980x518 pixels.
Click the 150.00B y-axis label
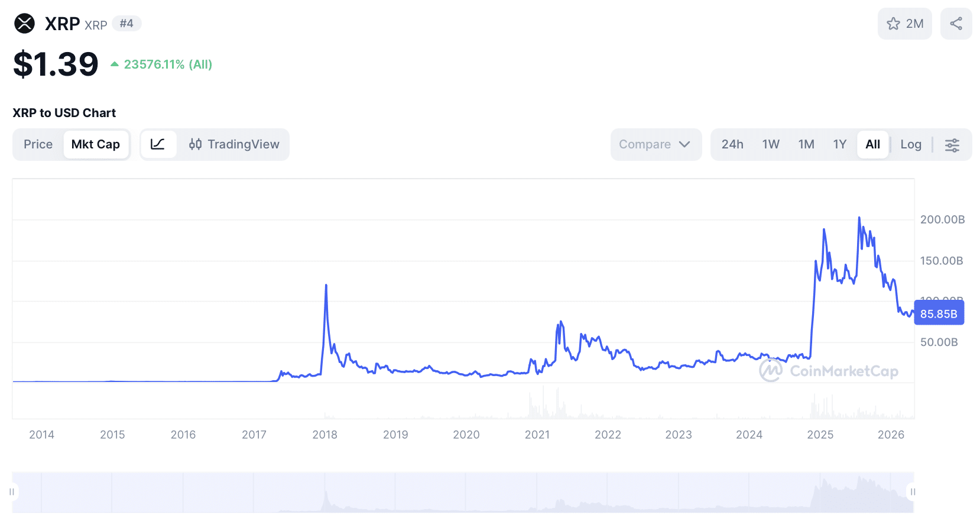click(942, 261)
